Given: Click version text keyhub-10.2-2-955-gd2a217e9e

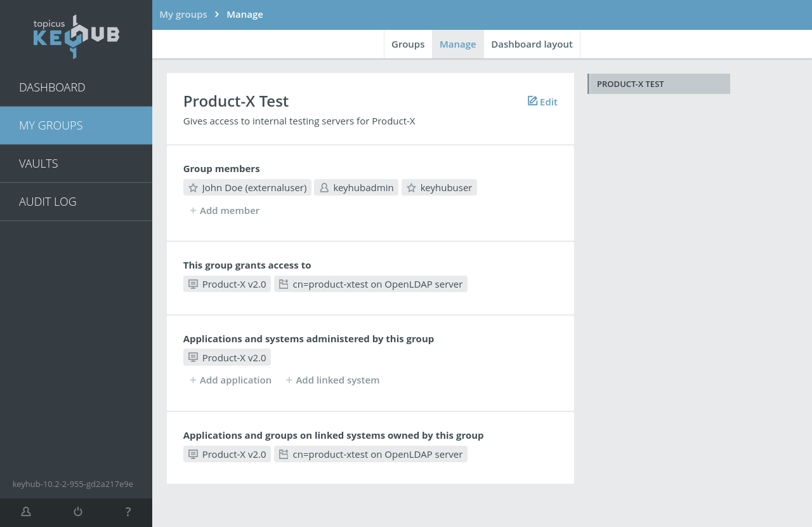Looking at the screenshot, I should tap(73, 484).
